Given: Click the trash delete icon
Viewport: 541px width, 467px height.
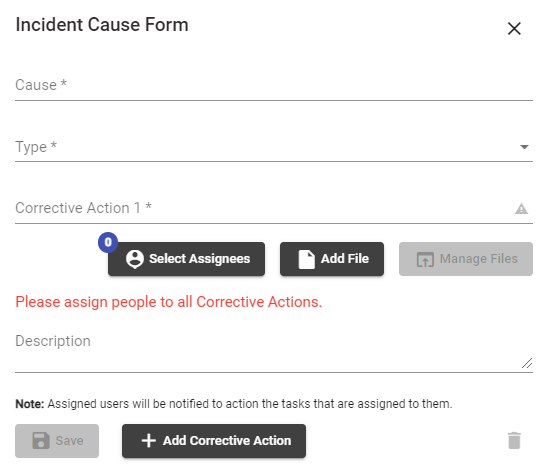Looking at the screenshot, I should [514, 440].
